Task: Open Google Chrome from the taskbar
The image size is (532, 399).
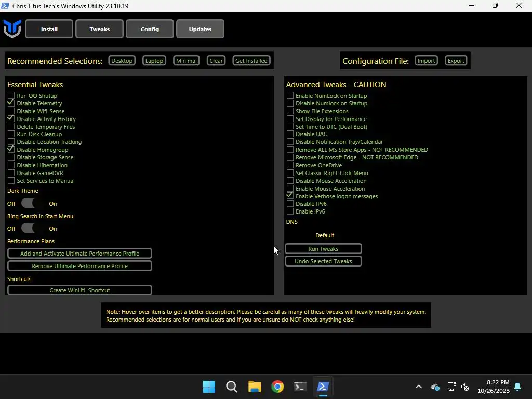Action: 277,387
